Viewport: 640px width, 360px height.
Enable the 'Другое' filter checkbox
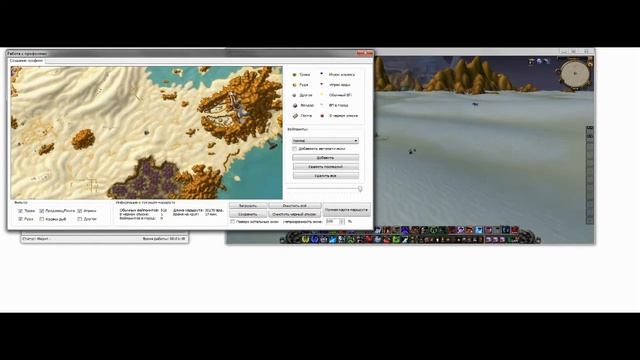(x=80, y=219)
